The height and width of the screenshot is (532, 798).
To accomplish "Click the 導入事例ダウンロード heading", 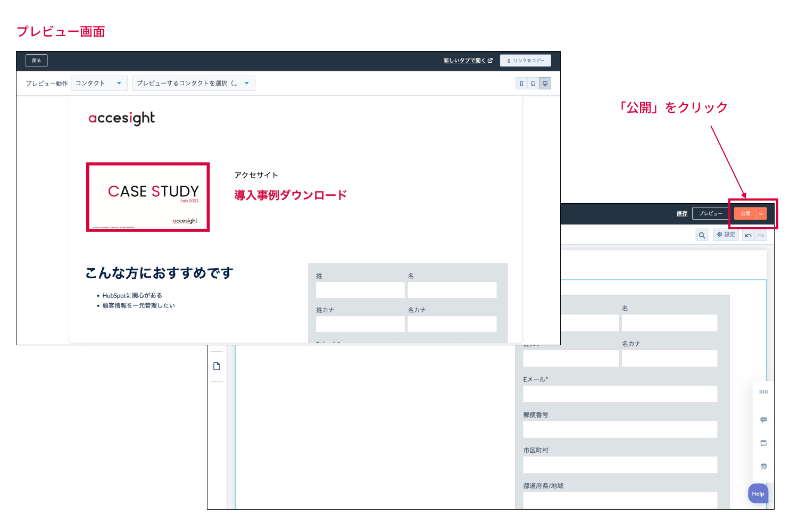I will click(x=290, y=195).
